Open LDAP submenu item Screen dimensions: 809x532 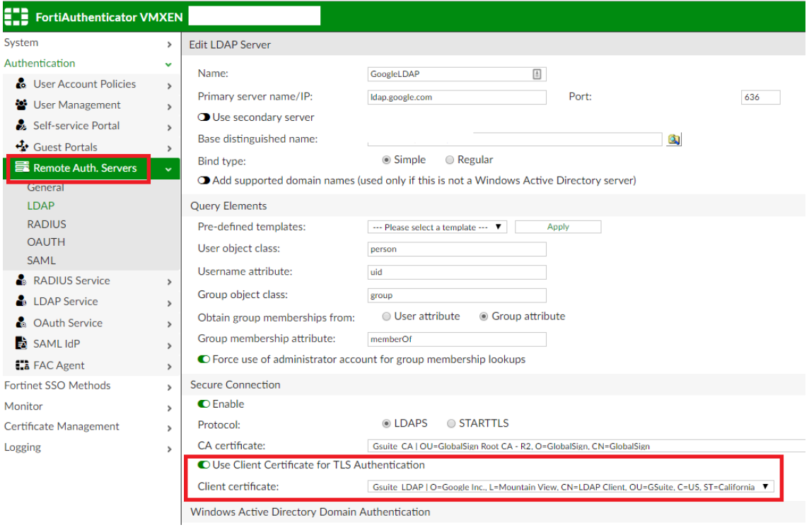coord(41,206)
